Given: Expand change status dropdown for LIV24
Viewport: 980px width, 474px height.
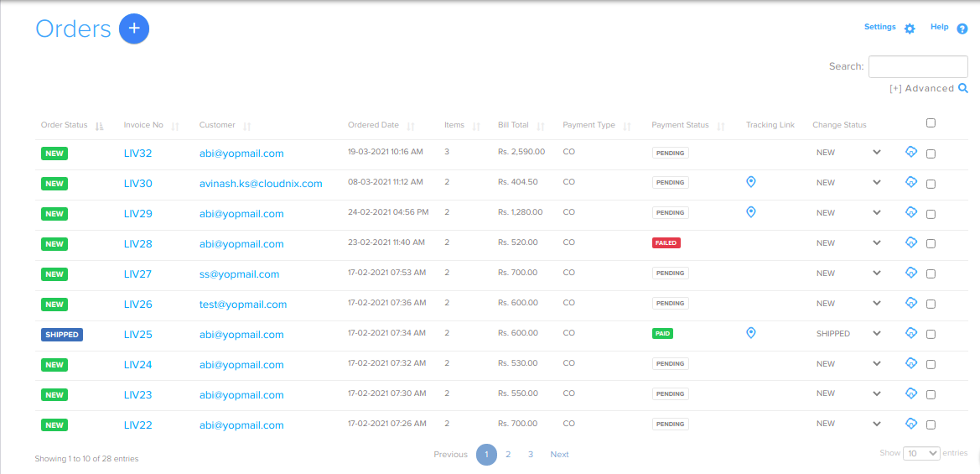Looking at the screenshot, I should tap(877, 363).
